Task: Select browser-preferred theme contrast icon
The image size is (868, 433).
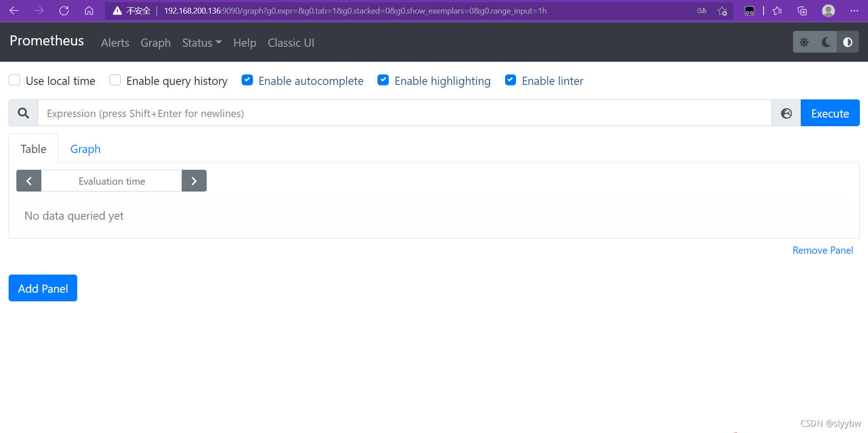Action: pyautogui.click(x=848, y=42)
